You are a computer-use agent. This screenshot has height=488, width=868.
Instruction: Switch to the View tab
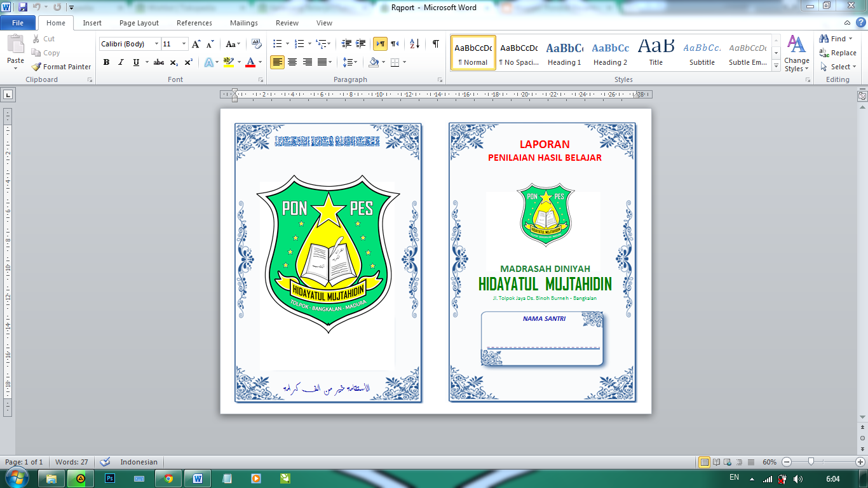tap(324, 23)
